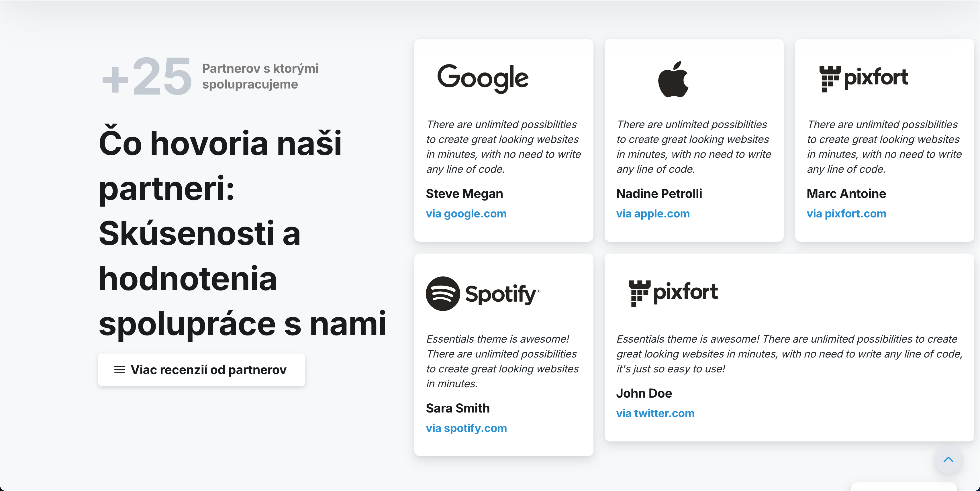Follow the via apple.com link
980x491 pixels.
tap(653, 214)
